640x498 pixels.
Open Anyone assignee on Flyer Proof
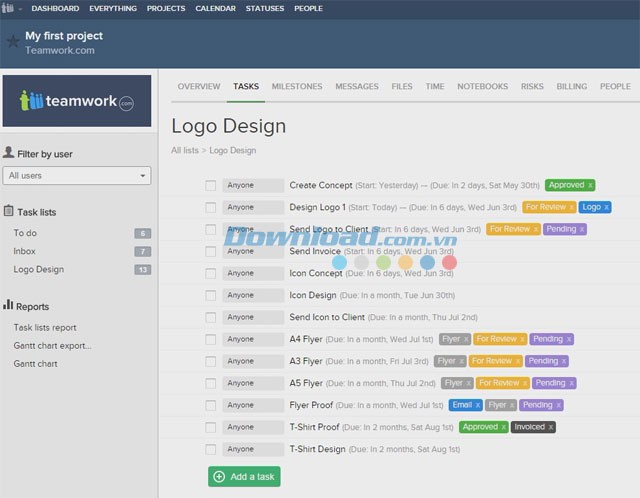pos(253,405)
